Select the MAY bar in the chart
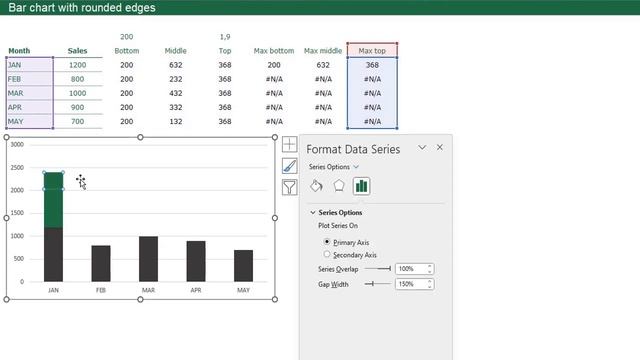Viewport: 640px width, 360px height. [243, 266]
